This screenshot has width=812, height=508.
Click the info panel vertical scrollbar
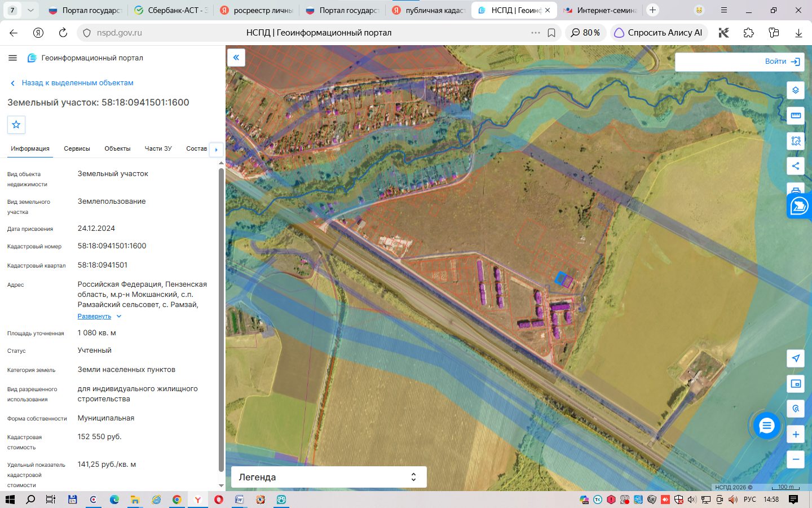221,319
